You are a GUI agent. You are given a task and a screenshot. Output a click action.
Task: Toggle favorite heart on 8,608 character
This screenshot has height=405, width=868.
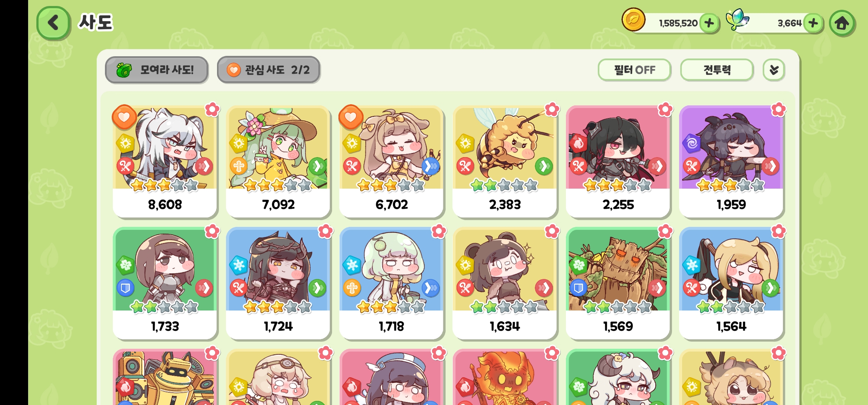tap(124, 117)
